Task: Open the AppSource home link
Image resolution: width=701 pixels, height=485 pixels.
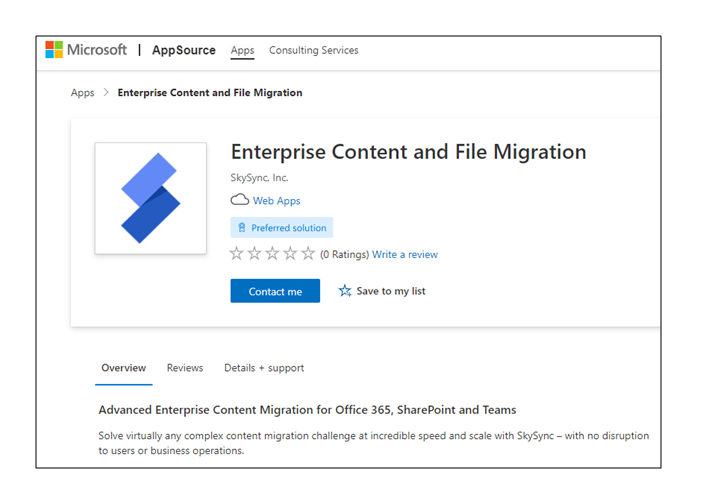Action: pos(184,50)
